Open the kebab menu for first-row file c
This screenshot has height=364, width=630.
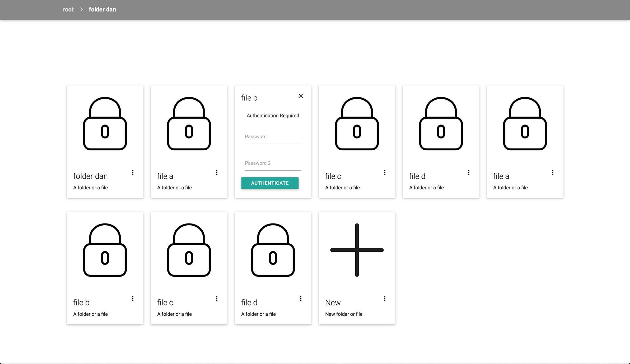pos(385,172)
